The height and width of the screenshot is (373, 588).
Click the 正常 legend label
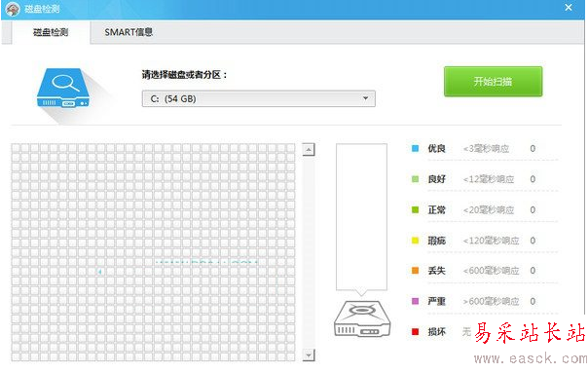[436, 209]
